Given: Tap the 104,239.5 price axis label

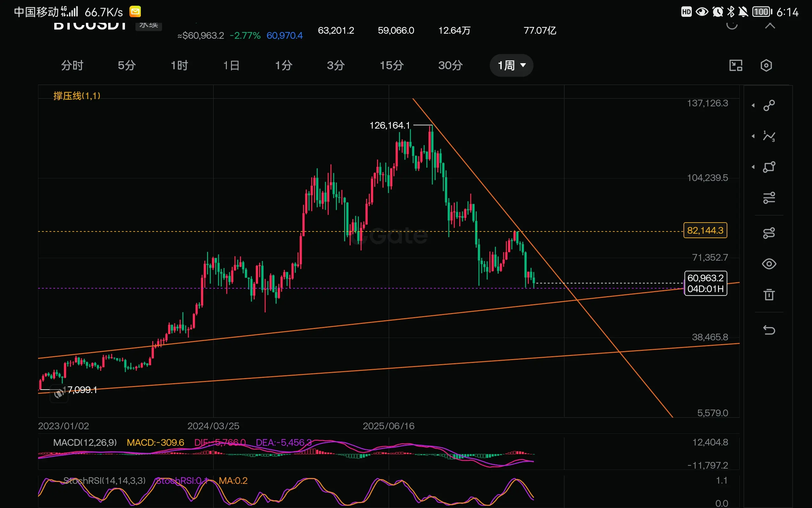Looking at the screenshot, I should [x=707, y=178].
